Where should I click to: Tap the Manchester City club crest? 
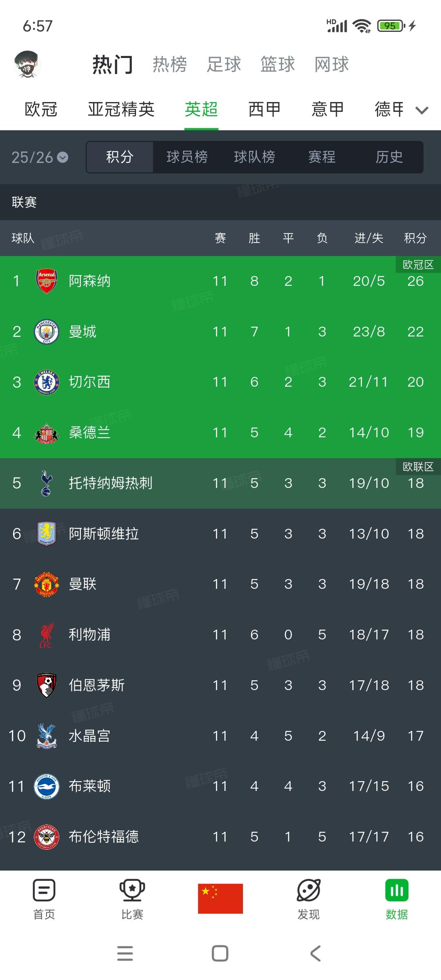click(47, 332)
